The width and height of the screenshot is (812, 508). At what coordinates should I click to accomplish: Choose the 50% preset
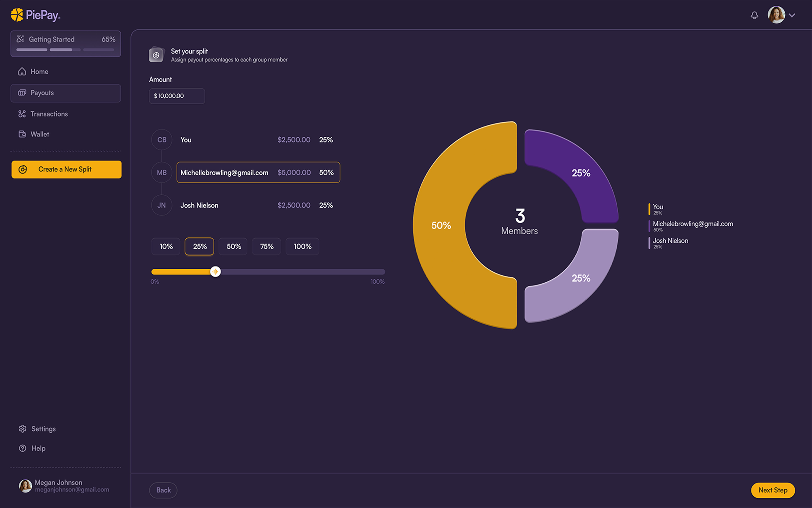coord(233,247)
